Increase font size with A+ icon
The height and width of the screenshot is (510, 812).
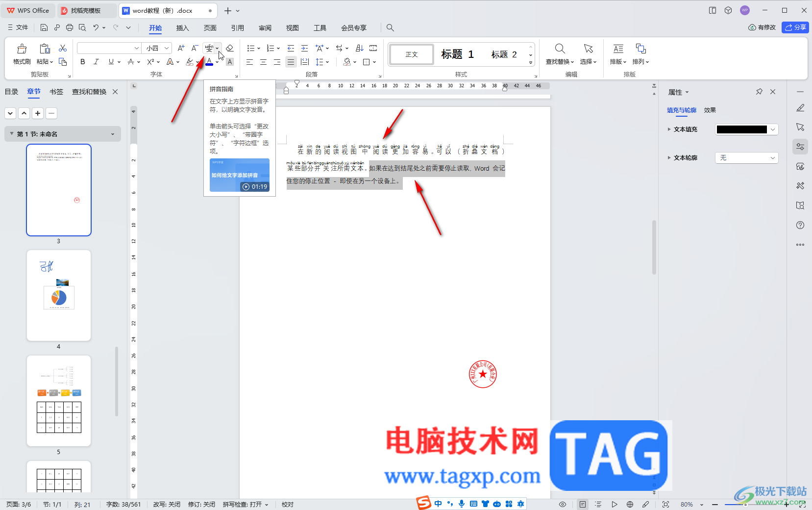181,48
